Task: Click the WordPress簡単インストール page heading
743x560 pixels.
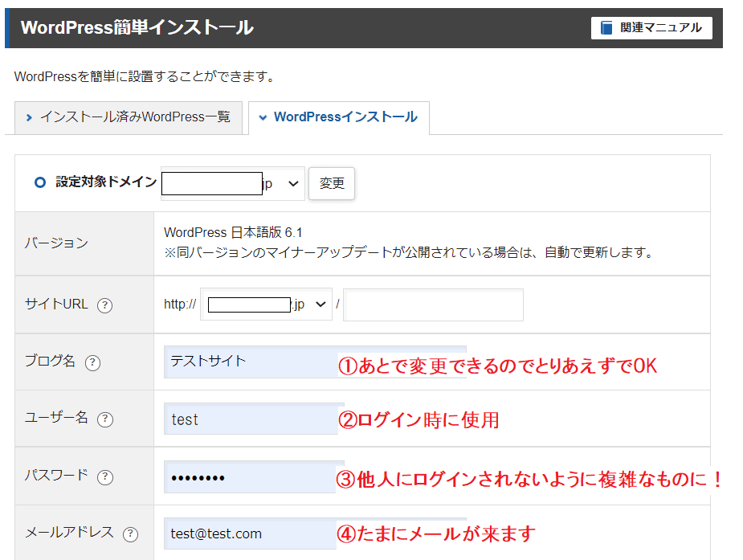Action: [x=137, y=27]
